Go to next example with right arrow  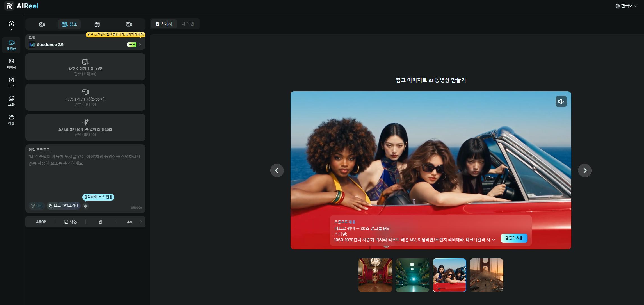pos(584,170)
